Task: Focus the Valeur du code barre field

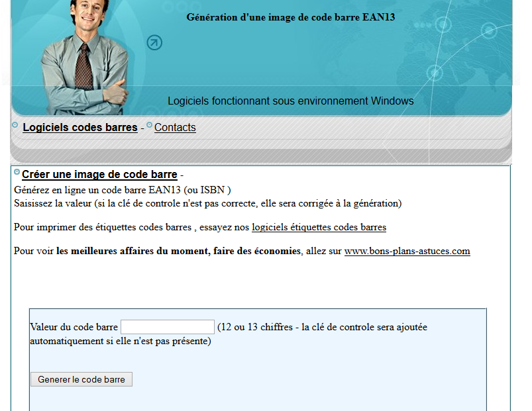Action: click(x=168, y=327)
